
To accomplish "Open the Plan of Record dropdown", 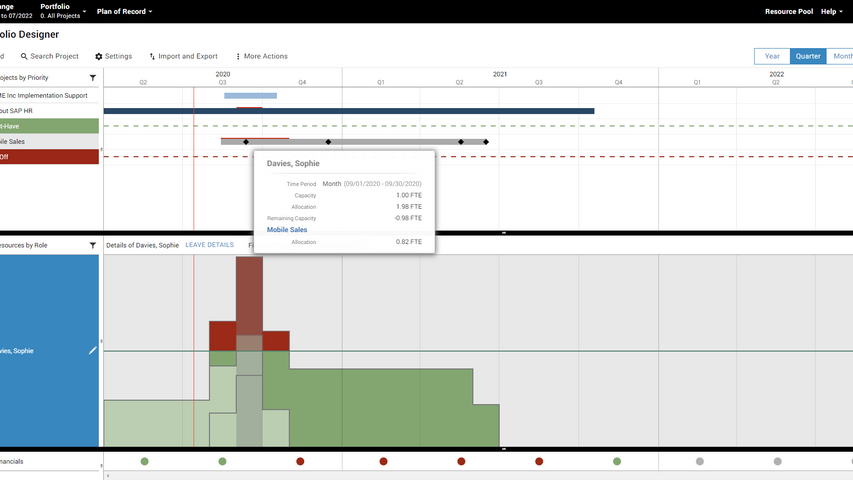I will point(124,11).
